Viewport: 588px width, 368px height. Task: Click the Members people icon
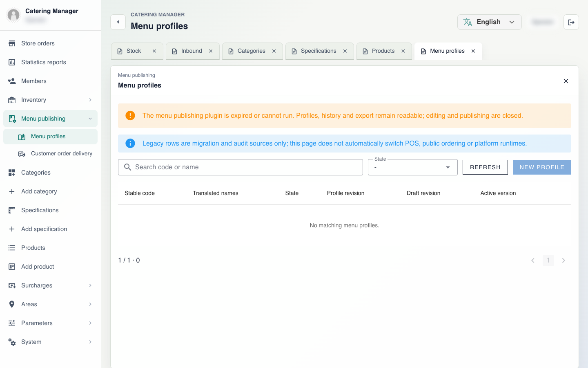[x=12, y=81]
